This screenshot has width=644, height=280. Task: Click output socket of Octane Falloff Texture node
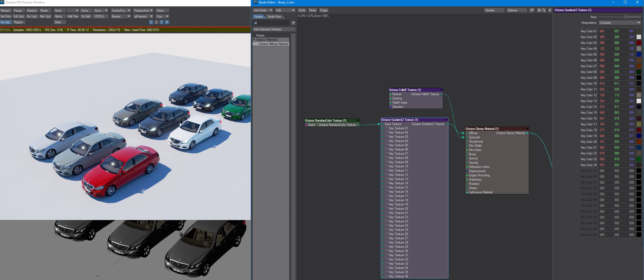(x=441, y=94)
